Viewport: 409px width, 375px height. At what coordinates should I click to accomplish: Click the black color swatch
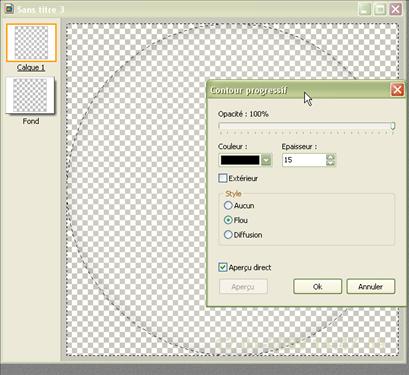tap(240, 160)
